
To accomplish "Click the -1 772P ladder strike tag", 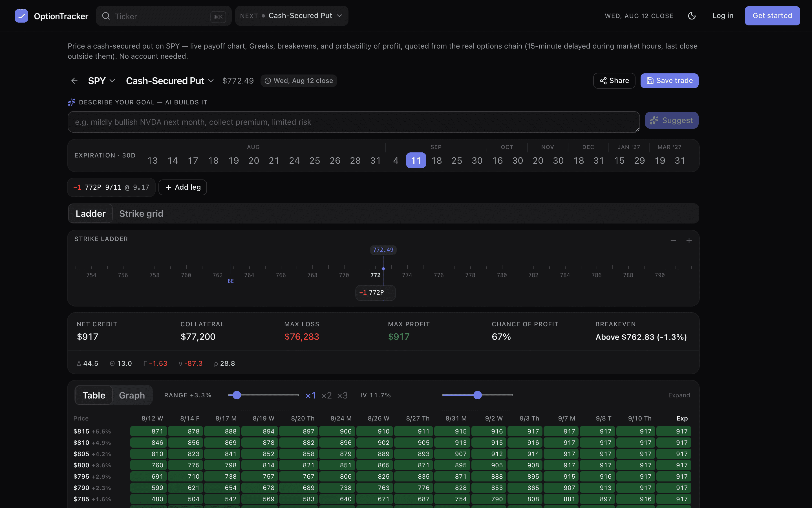I will point(376,293).
